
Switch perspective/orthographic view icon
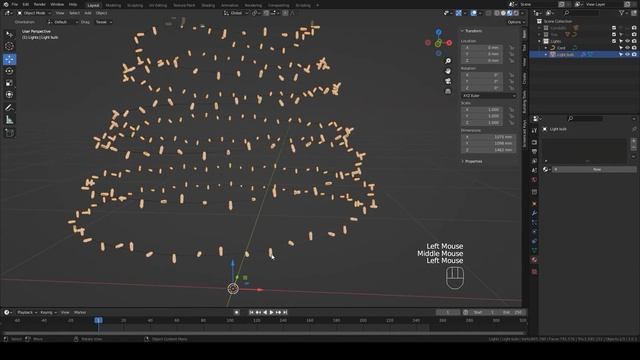tap(448, 91)
